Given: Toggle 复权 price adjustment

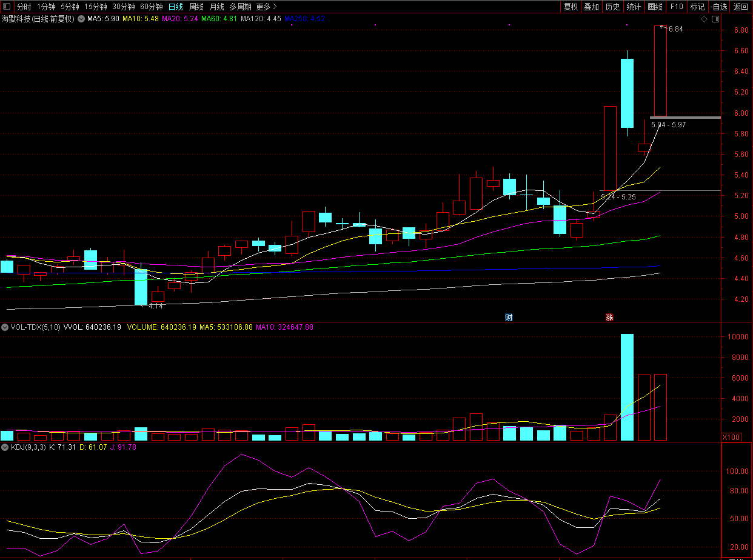Looking at the screenshot, I should [x=571, y=7].
